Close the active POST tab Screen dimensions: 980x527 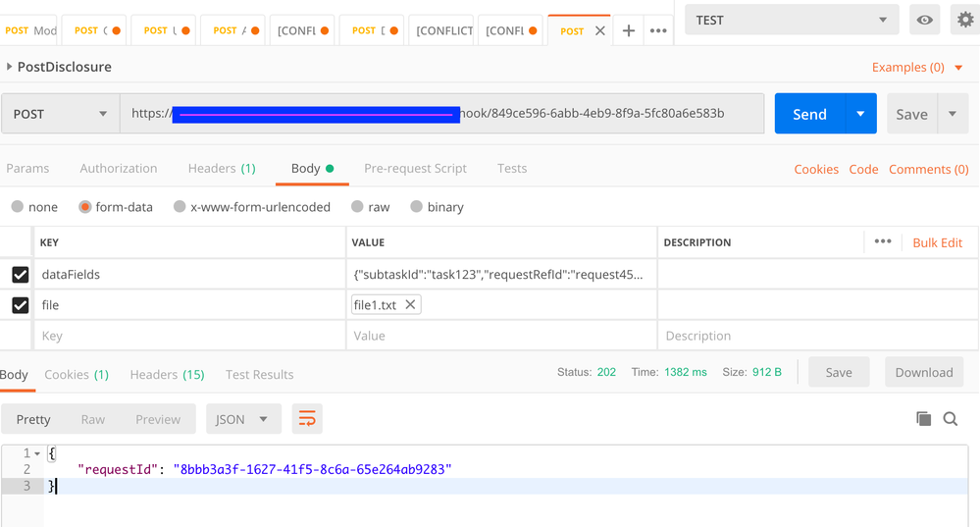click(x=600, y=30)
